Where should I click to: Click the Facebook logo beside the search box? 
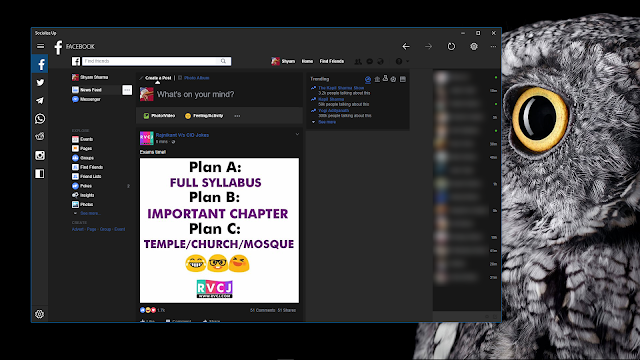tap(76, 61)
